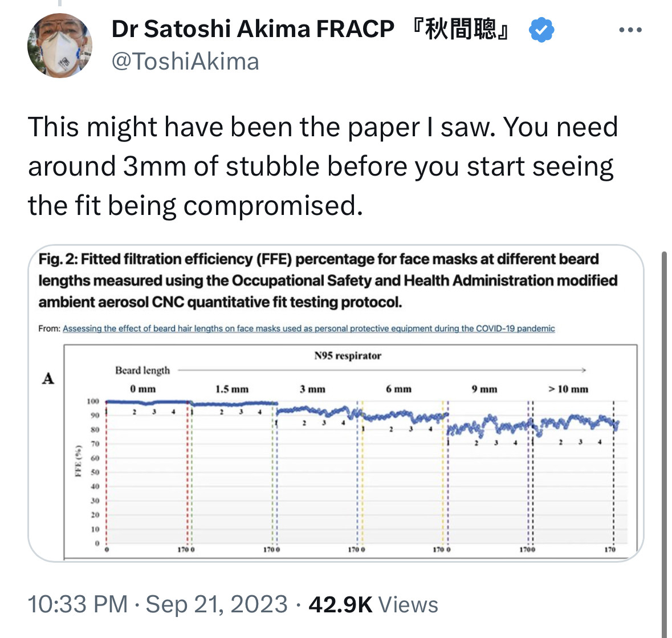Click the panel letter A beside chart
The image size is (672, 638).
coord(48,379)
